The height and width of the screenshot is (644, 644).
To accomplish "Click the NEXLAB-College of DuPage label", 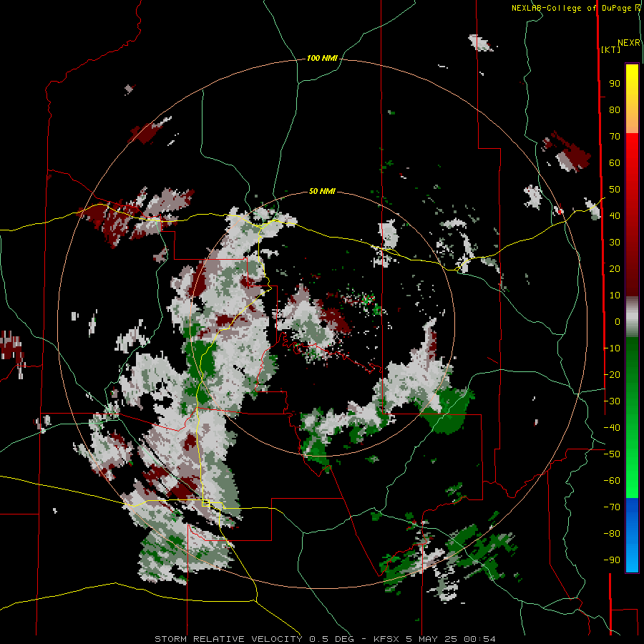I will tap(575, 8).
